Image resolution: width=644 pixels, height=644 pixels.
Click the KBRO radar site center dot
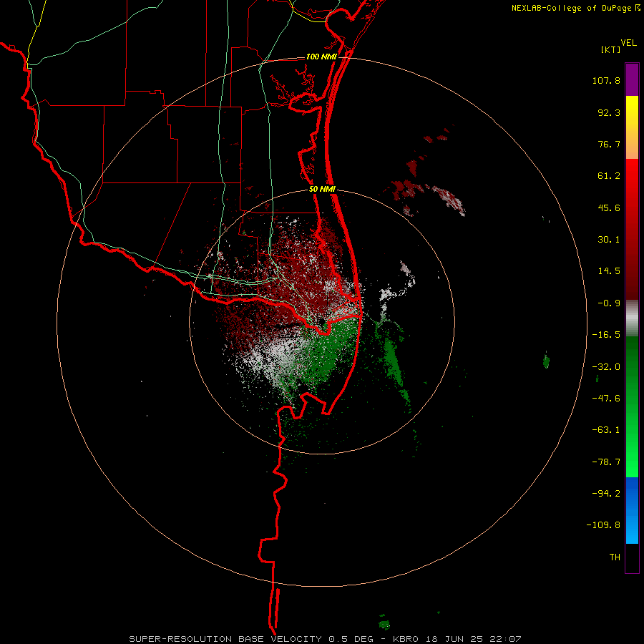pyautogui.click(x=321, y=321)
